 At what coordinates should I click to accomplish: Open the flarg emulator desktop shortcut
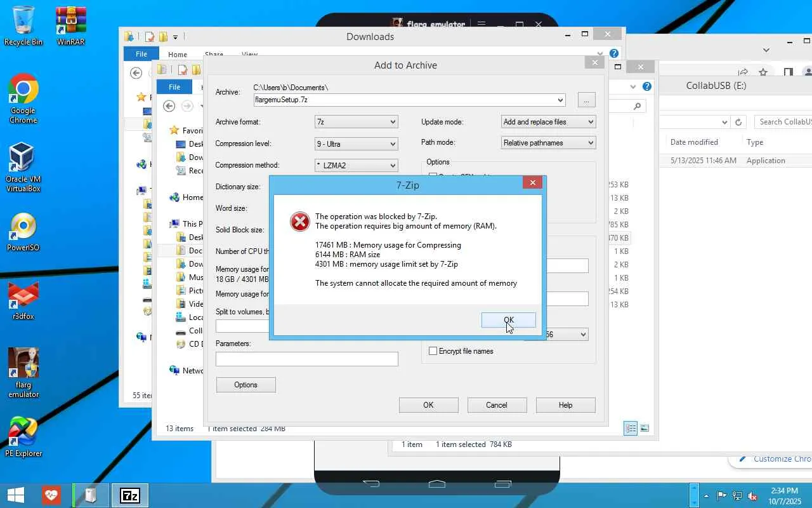23,373
